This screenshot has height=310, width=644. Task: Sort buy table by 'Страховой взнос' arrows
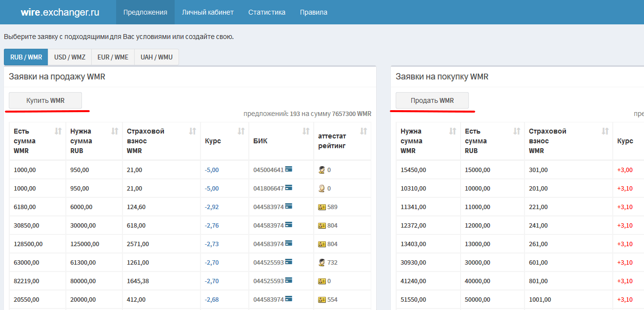coord(605,131)
